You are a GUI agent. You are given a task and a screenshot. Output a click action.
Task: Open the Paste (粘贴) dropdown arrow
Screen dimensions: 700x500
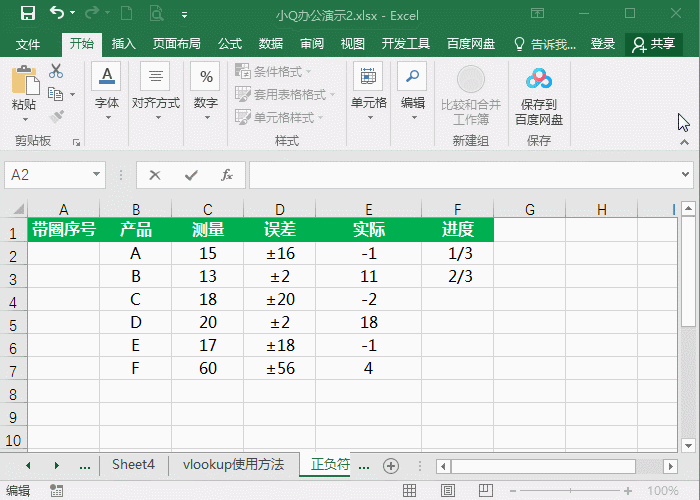tap(25, 119)
